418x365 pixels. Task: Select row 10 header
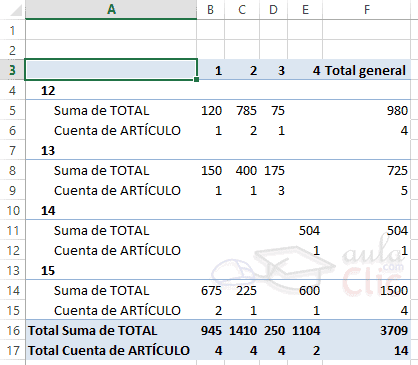12,210
